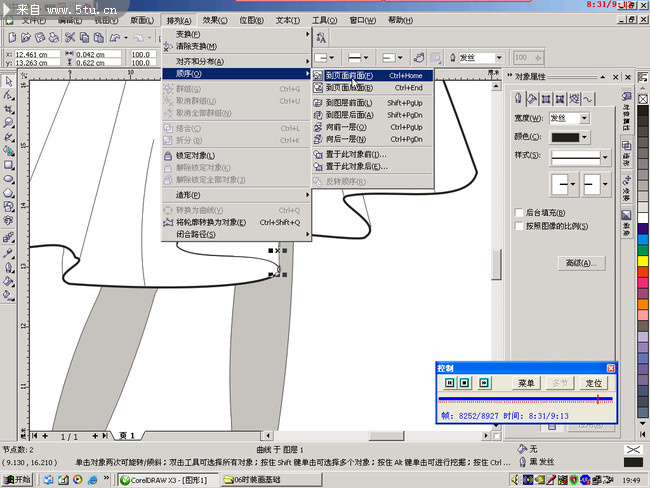650x488 pixels.
Task: Click the Cut scissors icon in toolbar
Action: (71, 37)
